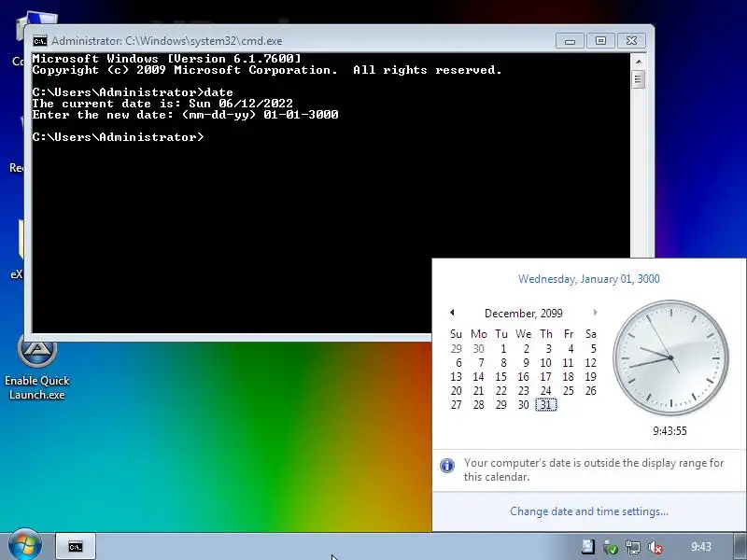
Task: Select December 20 in the calendar
Action: (x=457, y=391)
